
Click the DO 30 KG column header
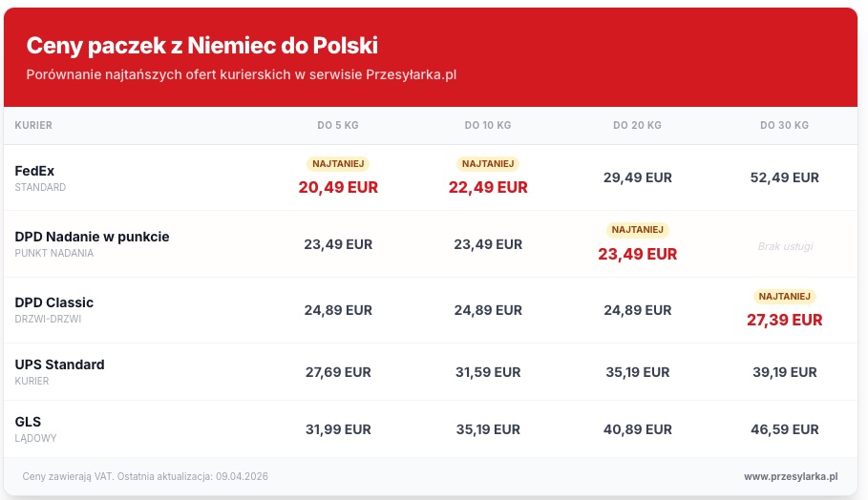coord(784,126)
